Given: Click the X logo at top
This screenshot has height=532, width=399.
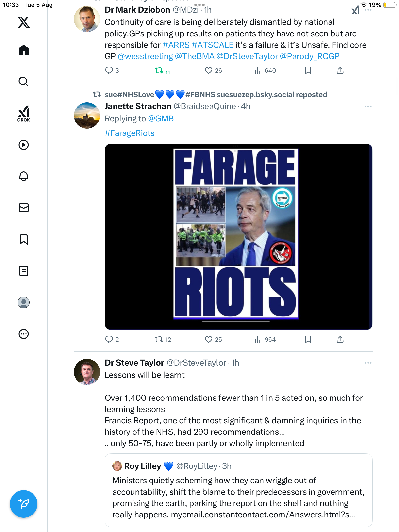Looking at the screenshot, I should pos(24,22).
